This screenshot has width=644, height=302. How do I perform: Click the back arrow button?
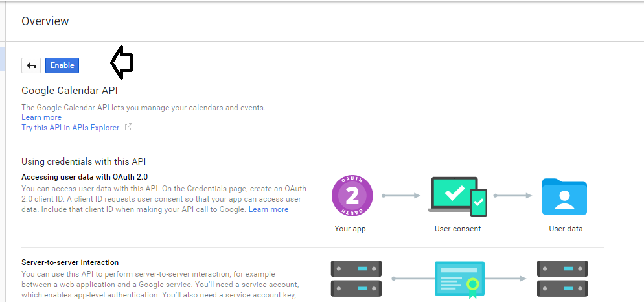tap(31, 65)
